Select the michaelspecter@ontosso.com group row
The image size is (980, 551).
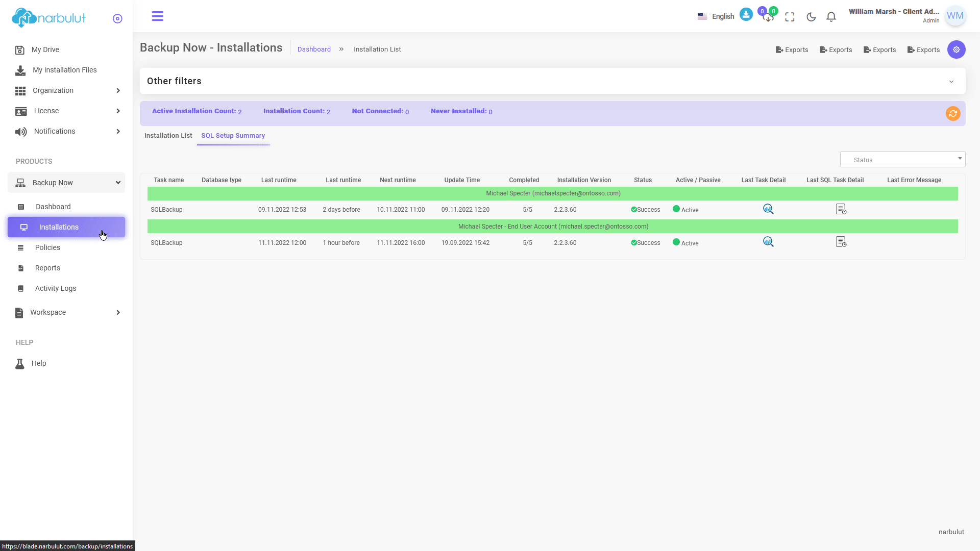(x=553, y=193)
